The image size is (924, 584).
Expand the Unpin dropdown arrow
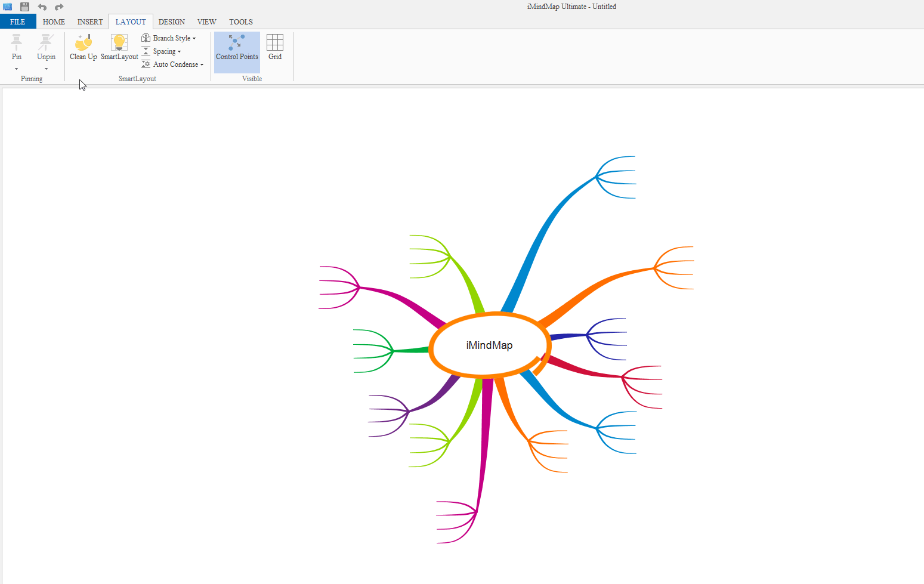click(x=46, y=69)
